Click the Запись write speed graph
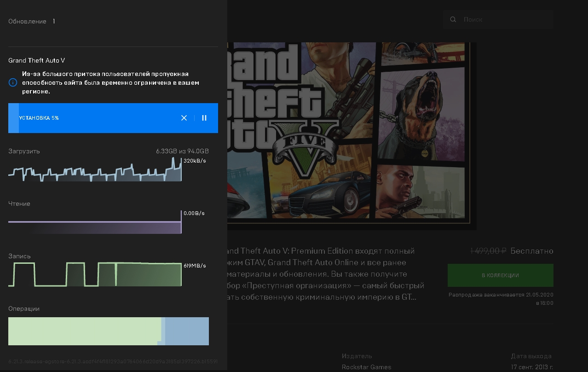588x372 pixels. (95, 274)
